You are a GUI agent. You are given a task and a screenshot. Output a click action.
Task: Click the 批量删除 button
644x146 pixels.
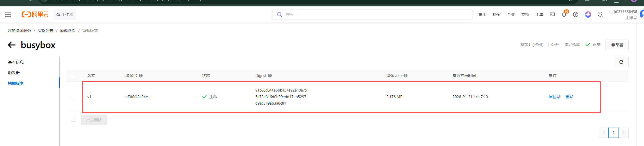pos(94,120)
